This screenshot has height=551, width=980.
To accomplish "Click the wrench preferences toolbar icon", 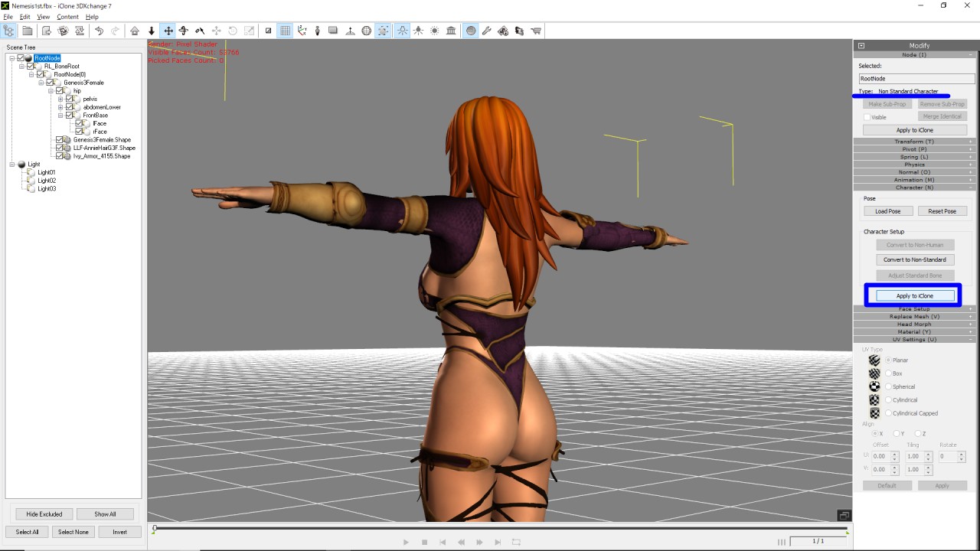I will pos(487,31).
